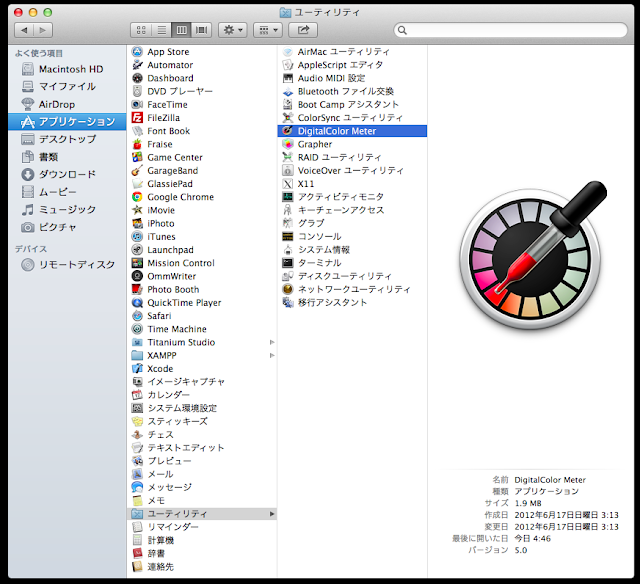Focus the Finder search field
Screen dimensions: 640x584
pyautogui.click(x=510, y=30)
